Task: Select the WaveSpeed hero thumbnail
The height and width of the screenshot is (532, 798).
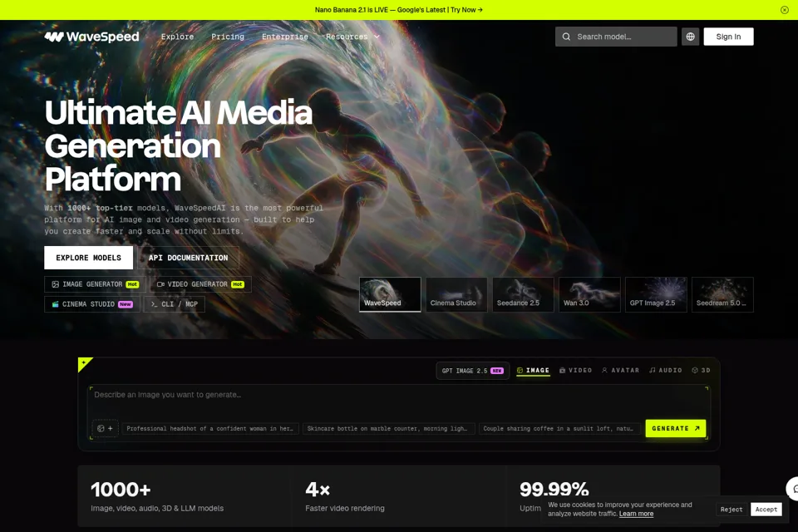Action: (390, 294)
